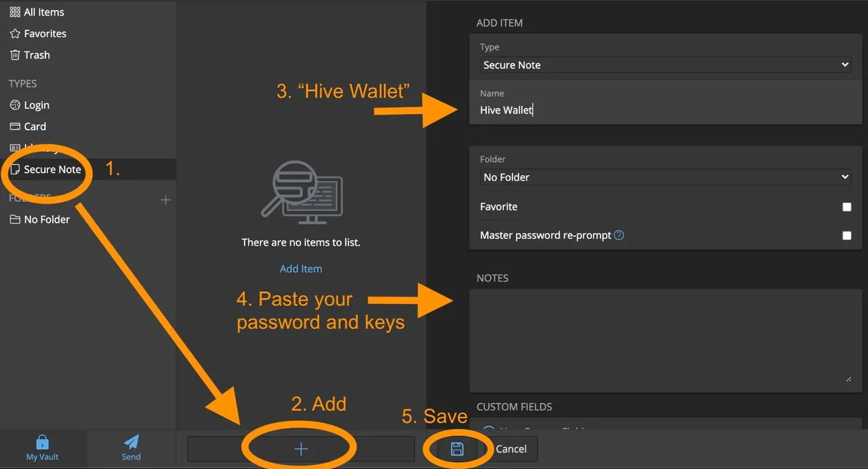Image resolution: width=868 pixels, height=469 pixels.
Task: Click 'There are no items to list.' text
Action: [x=301, y=242]
